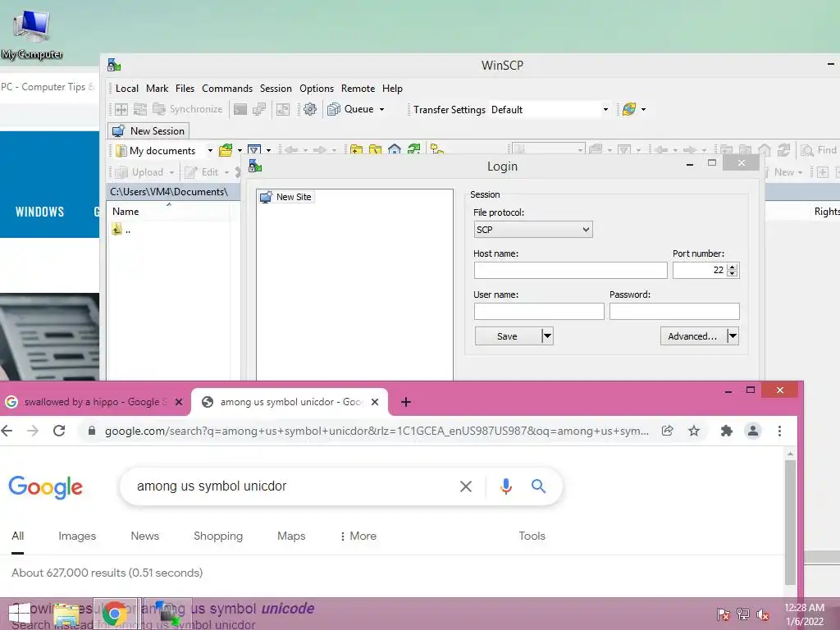Image resolution: width=840 pixels, height=630 pixels.
Task: Start voice search with microphone icon
Action: [505, 486]
